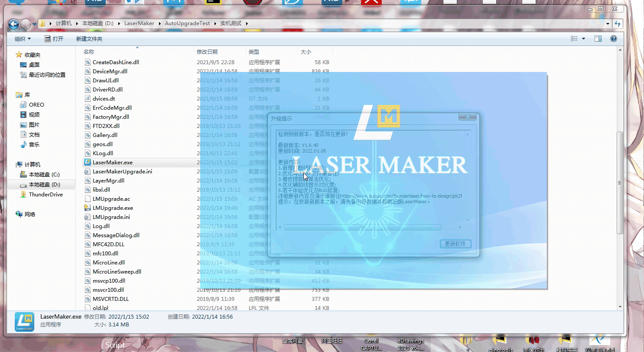Click 更新软件 (Update software) button

point(455,244)
